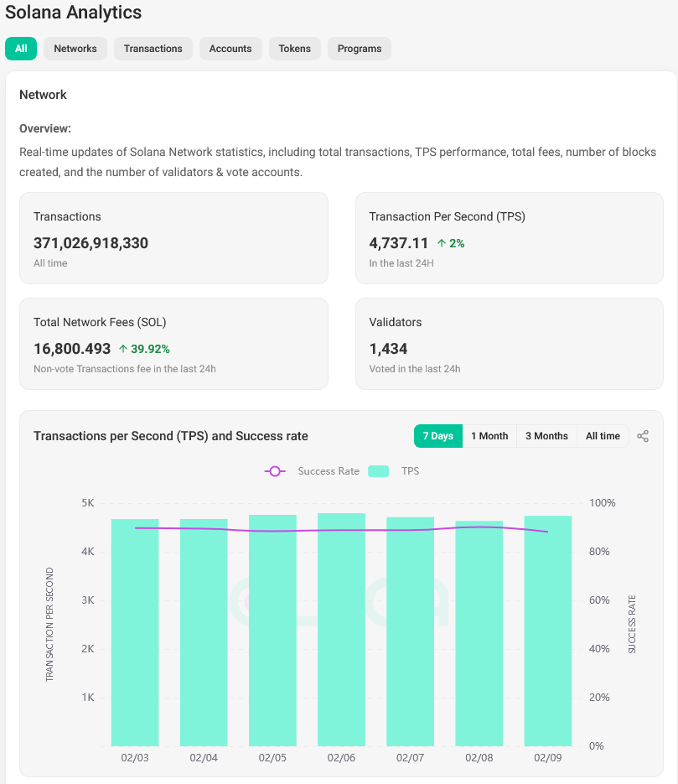This screenshot has height=784, width=678.
Task: Select the 7 Days time range
Action: (x=437, y=436)
